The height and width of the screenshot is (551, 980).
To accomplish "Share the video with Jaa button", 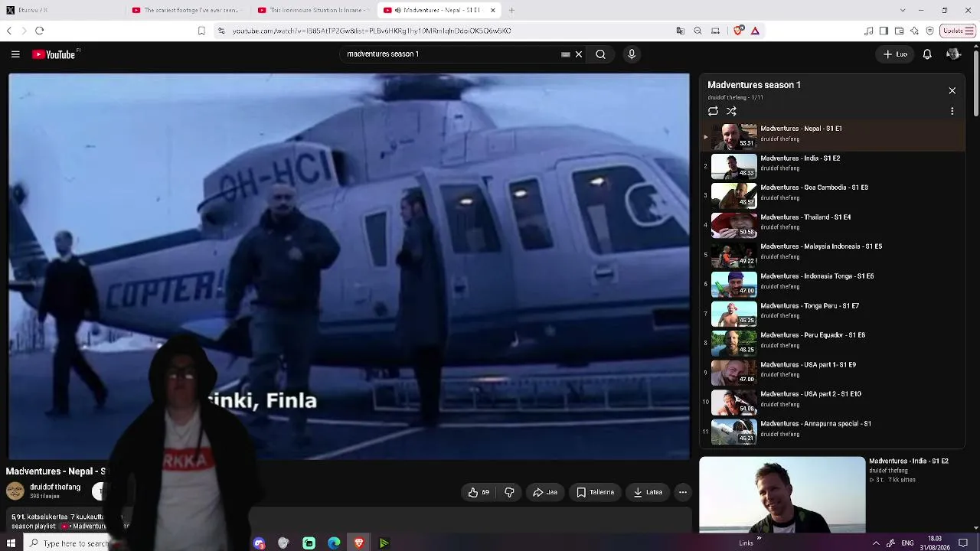I will 545,492.
